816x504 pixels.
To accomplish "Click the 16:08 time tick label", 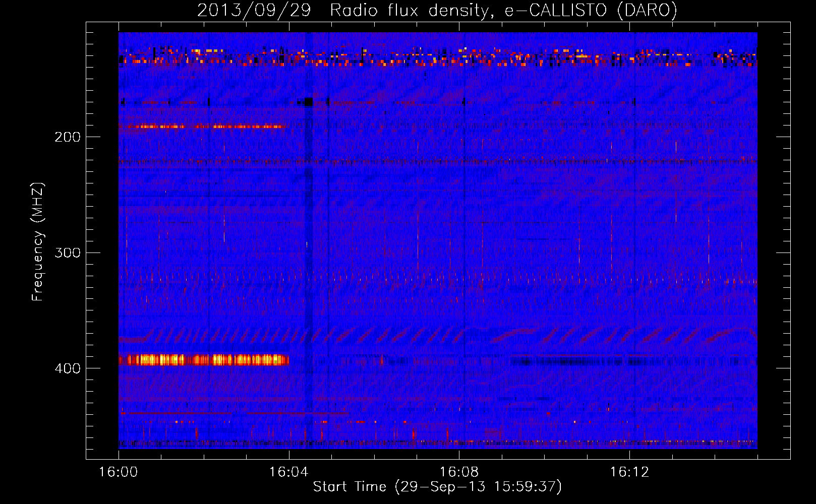I will (459, 472).
